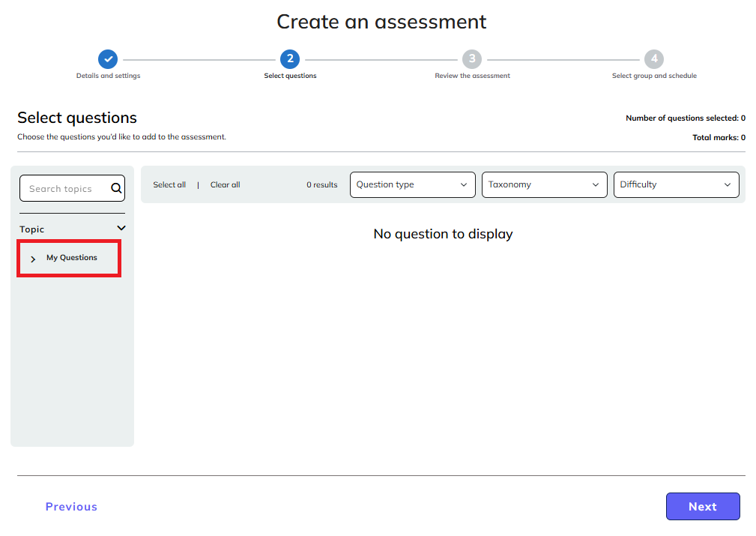Click 'Number of questions selected: 0' text
This screenshot has height=536, width=756.
[686, 118]
